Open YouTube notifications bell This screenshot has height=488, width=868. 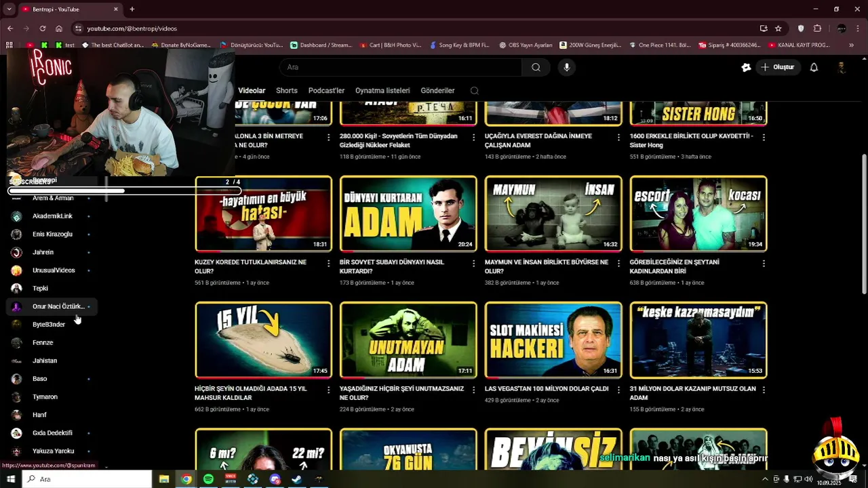click(x=814, y=67)
